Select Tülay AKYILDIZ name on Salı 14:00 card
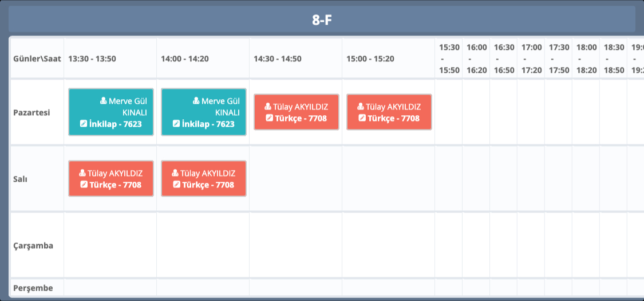Screen dimensions: 644x301 click(208, 173)
